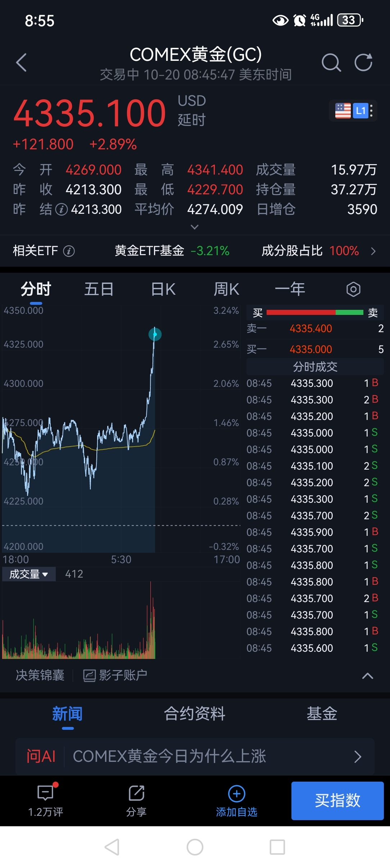Tap the current price marker dot on chart

[155, 334]
